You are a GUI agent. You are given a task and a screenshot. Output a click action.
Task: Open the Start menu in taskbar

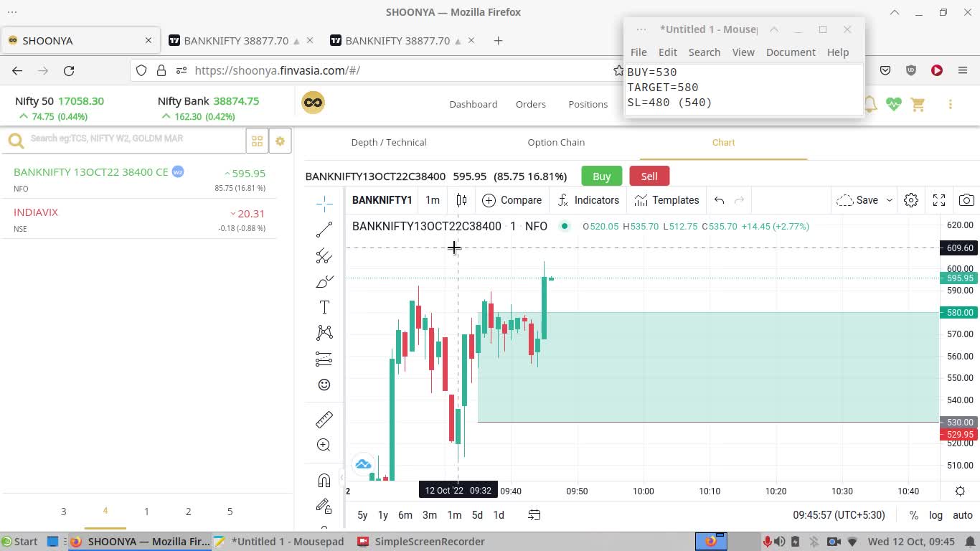point(19,542)
